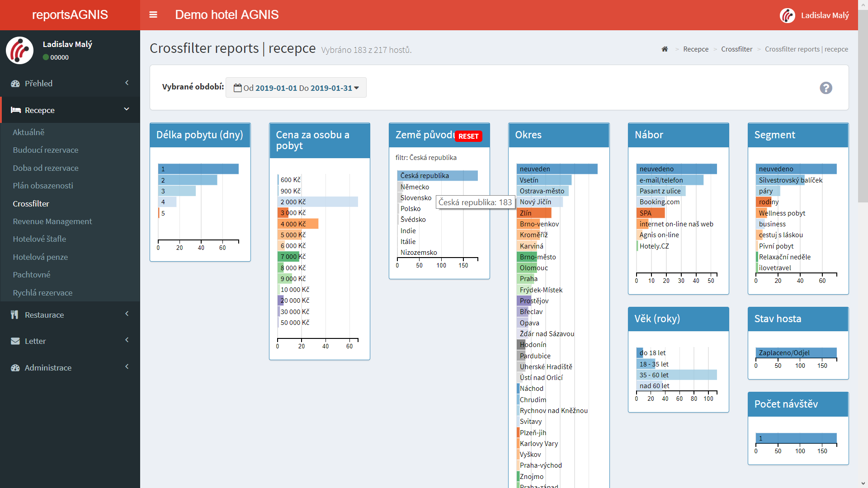Select the Zlín orange bar filter
This screenshot has width=868, height=488.
click(x=533, y=213)
